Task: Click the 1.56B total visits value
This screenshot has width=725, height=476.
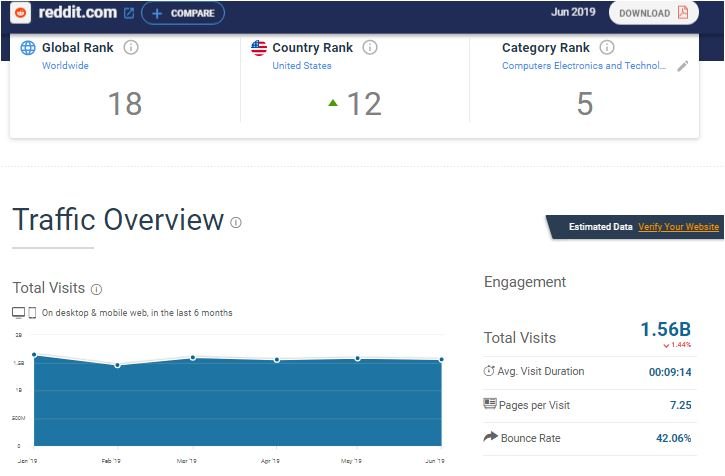Action: click(x=665, y=330)
